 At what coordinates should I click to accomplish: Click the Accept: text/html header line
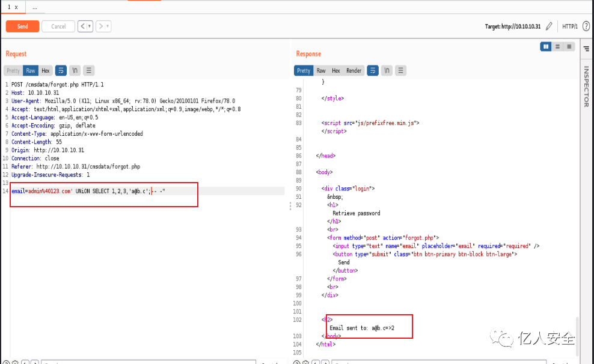(126, 109)
